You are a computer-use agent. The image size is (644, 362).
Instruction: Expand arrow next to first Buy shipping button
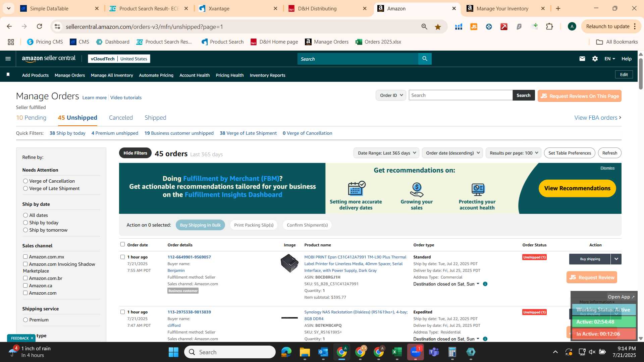616,259
